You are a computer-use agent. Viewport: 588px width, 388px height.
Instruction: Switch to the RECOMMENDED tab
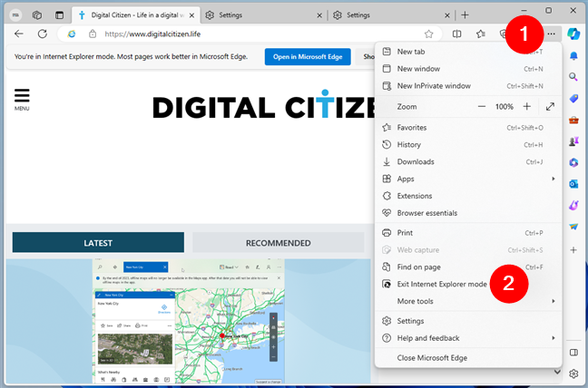coord(278,243)
